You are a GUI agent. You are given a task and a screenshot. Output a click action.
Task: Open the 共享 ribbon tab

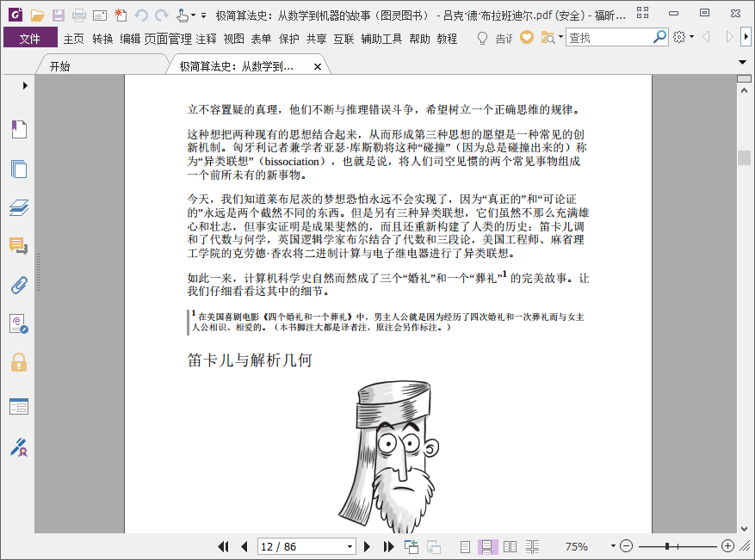[x=317, y=39]
